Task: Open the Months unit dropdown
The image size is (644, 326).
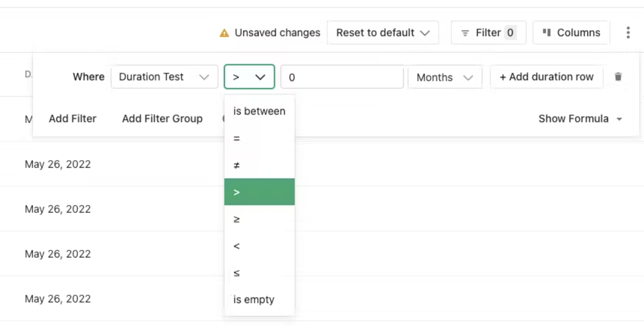Action: coord(445,77)
